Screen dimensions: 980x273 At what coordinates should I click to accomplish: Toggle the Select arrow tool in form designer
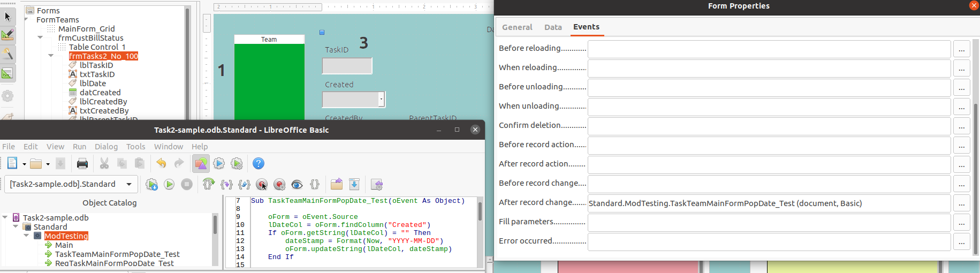coord(7,17)
